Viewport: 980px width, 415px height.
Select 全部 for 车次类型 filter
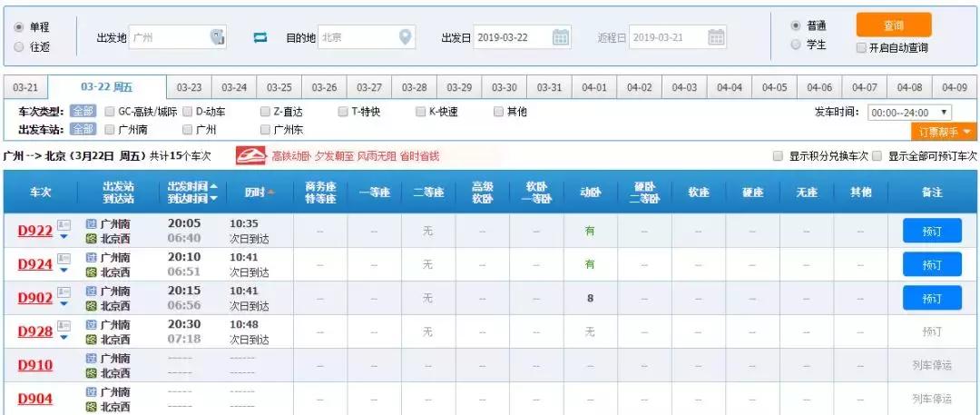[x=83, y=112]
